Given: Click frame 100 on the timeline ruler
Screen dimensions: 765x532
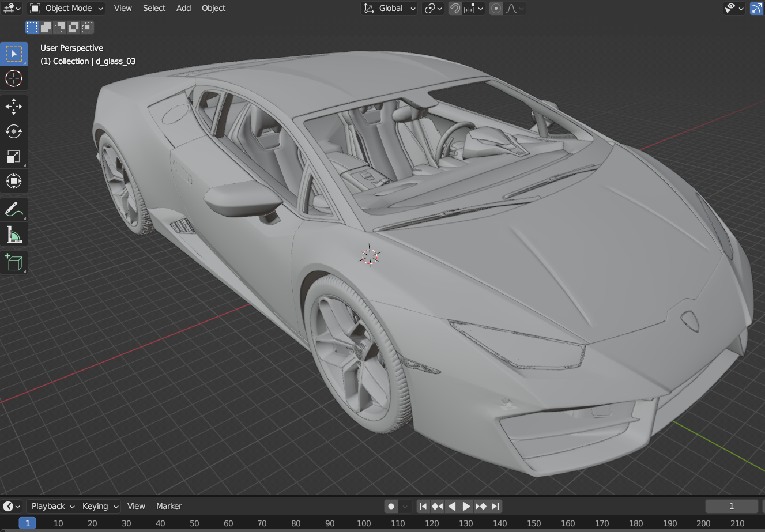Looking at the screenshot, I should (364, 523).
